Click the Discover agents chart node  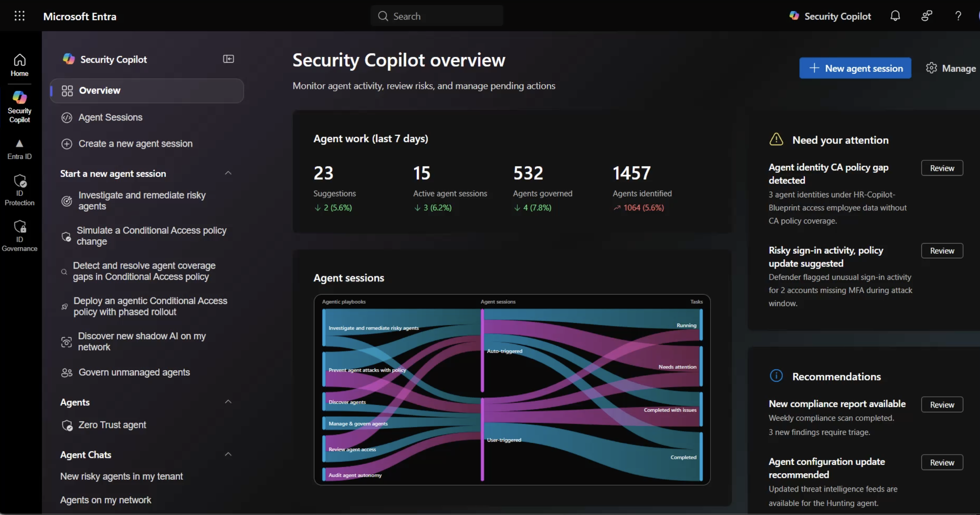pos(324,402)
